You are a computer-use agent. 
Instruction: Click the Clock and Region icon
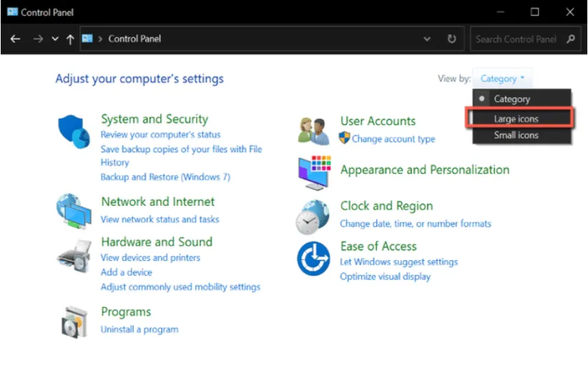coord(313,216)
